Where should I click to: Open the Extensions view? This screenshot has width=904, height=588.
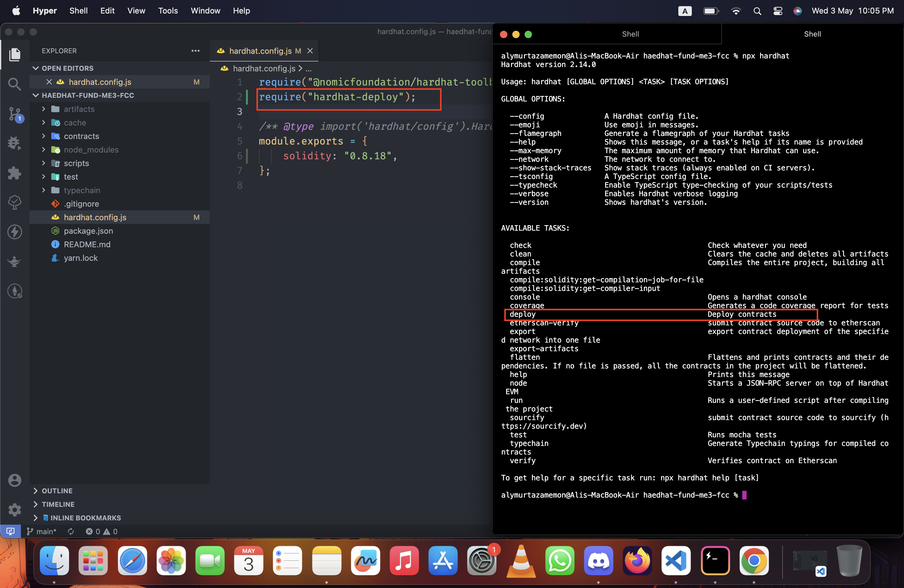pos(14,173)
